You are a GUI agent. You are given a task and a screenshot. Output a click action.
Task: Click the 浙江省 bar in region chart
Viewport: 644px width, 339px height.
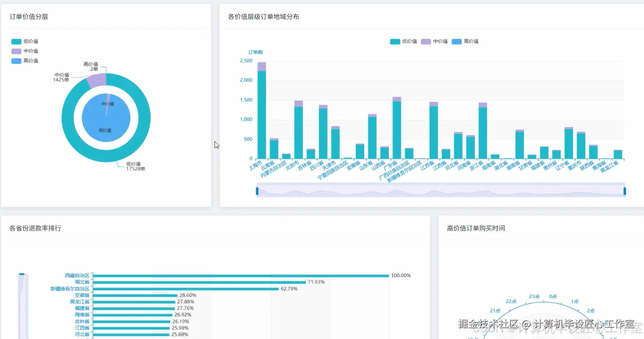(x=482, y=131)
